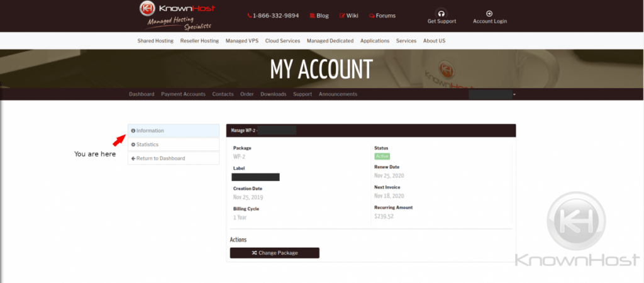Open the Applications menu

[x=375, y=41]
